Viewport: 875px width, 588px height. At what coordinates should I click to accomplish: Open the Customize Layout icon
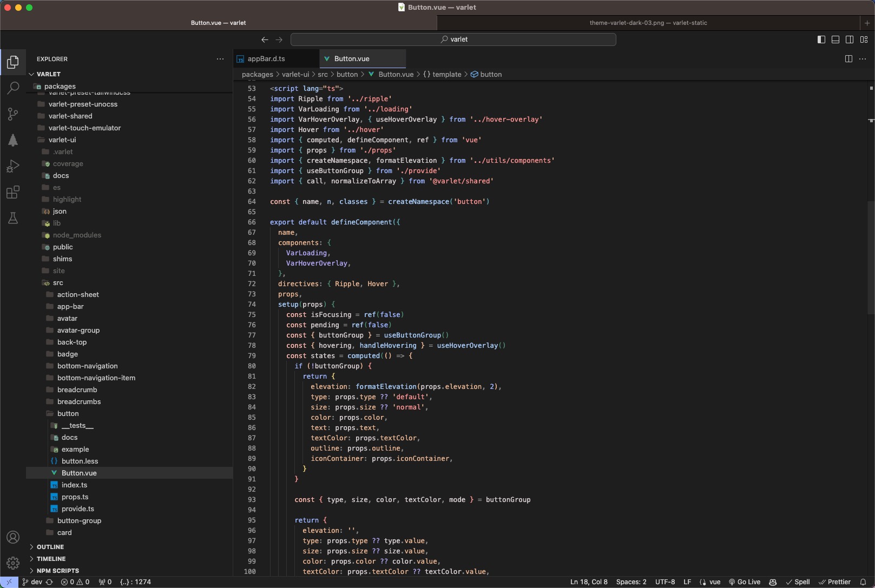[864, 39]
